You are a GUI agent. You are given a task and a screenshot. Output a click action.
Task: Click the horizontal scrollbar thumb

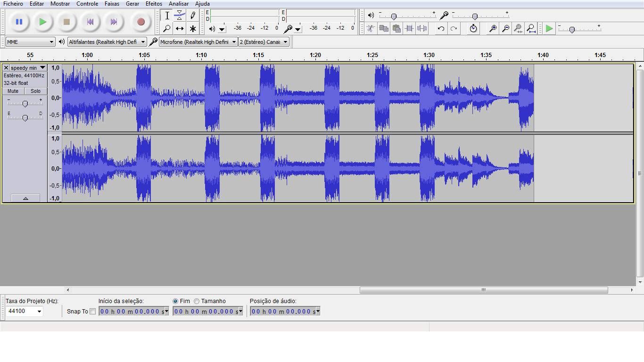[484, 290]
